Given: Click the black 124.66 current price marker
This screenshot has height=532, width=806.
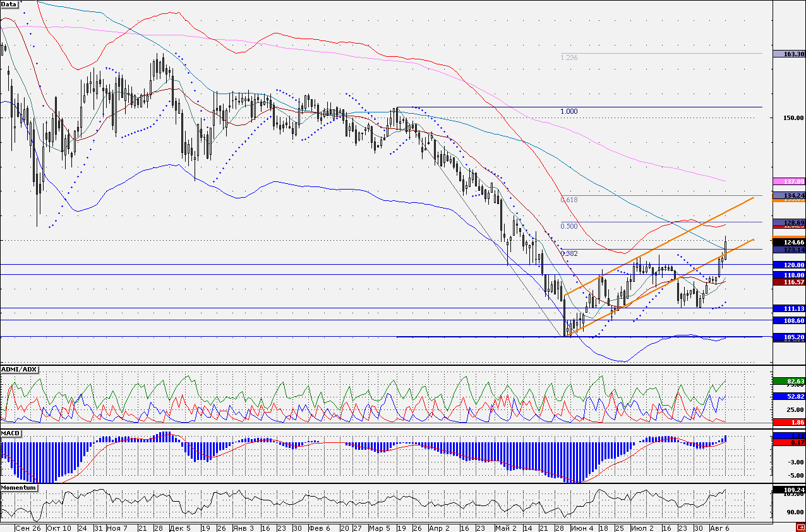Looking at the screenshot, I should point(789,242).
